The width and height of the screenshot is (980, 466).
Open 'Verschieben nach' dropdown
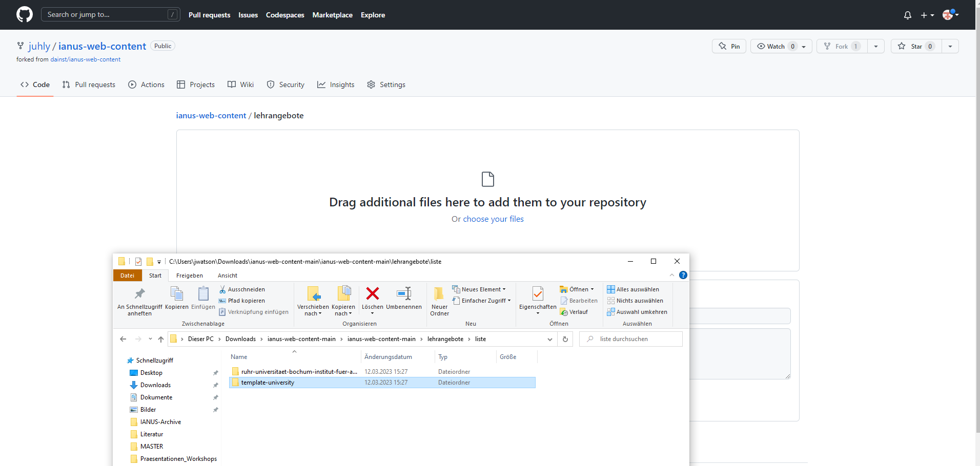tap(313, 301)
